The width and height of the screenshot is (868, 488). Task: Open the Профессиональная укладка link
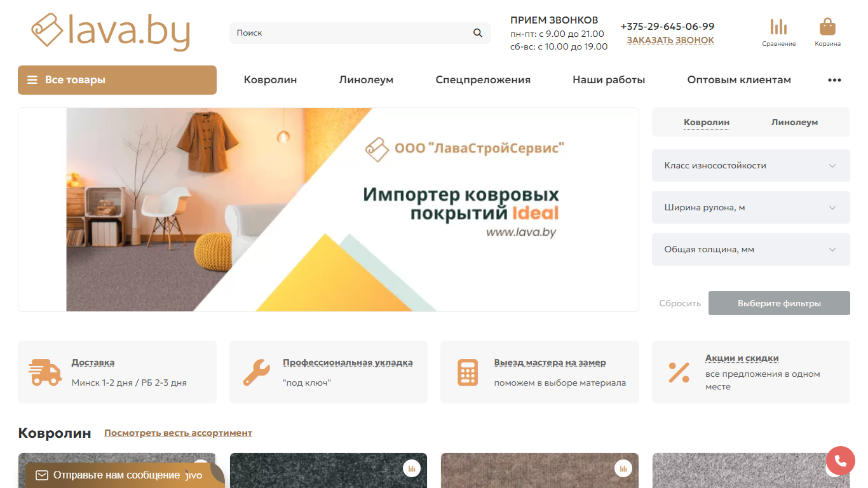point(348,363)
